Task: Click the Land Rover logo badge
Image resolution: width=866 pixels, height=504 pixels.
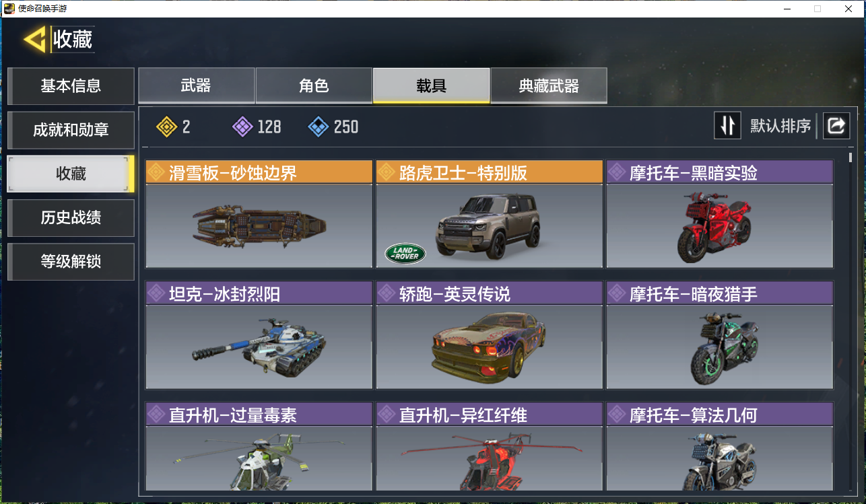Action: tap(405, 254)
